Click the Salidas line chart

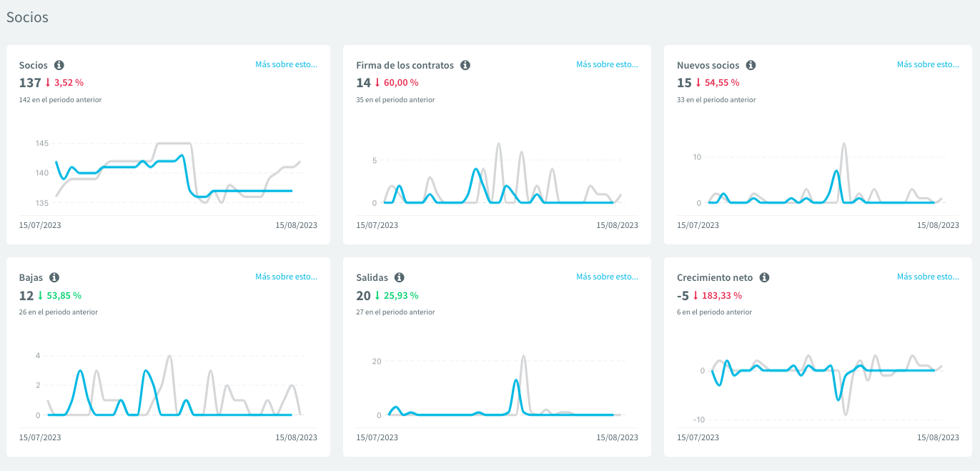pyautogui.click(x=497, y=386)
